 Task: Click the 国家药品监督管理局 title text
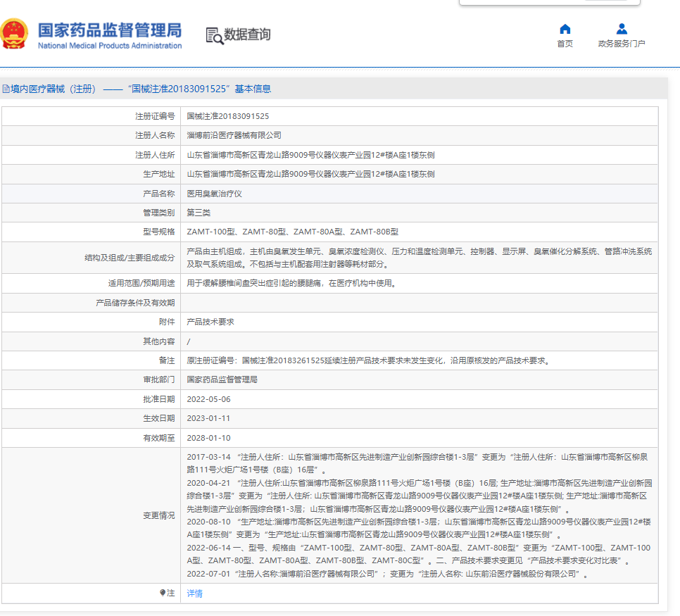[x=109, y=30]
